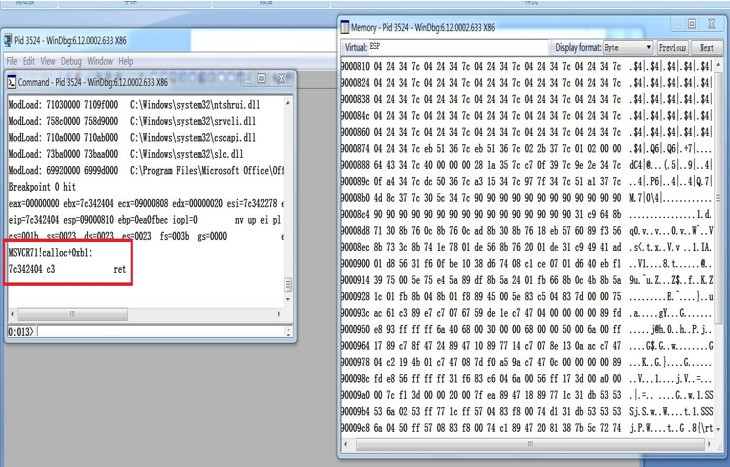Close the Command window

pyautogui.click(x=281, y=79)
